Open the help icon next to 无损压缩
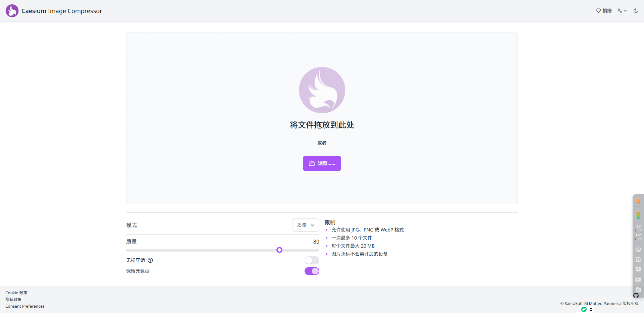644x313 pixels. tap(150, 260)
